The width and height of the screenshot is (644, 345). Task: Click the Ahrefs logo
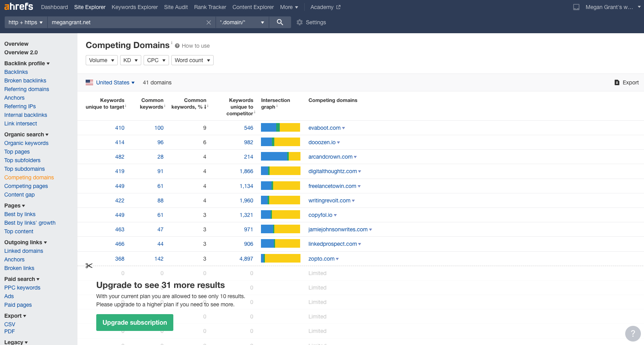coord(18,7)
